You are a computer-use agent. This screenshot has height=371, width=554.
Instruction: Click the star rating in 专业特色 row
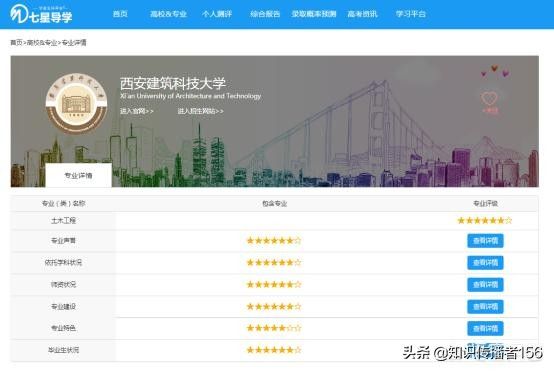(274, 328)
